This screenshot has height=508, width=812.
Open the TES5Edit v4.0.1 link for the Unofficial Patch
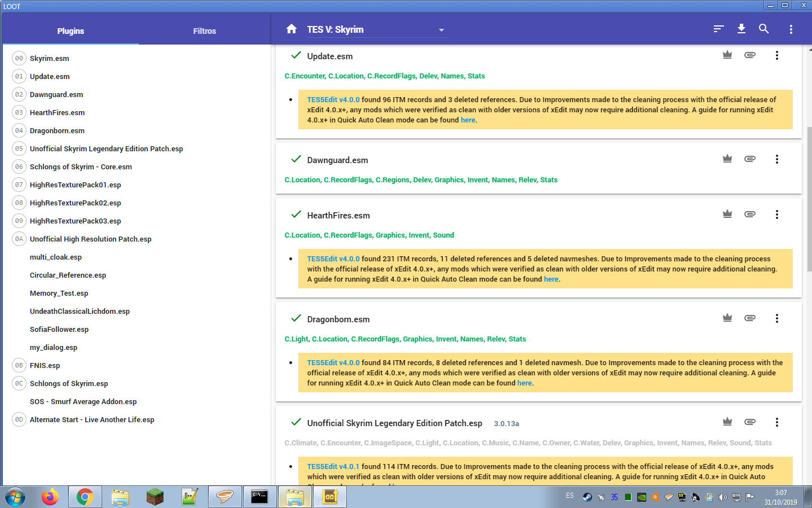coord(333,467)
